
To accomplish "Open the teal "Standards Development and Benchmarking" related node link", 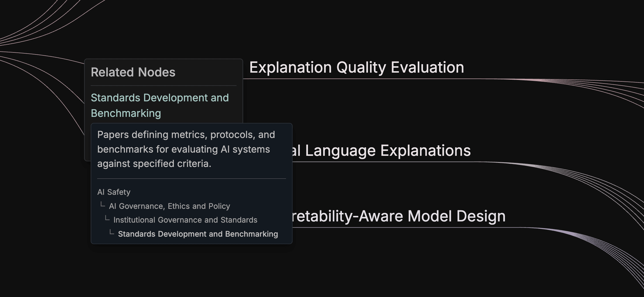I will click(x=160, y=105).
